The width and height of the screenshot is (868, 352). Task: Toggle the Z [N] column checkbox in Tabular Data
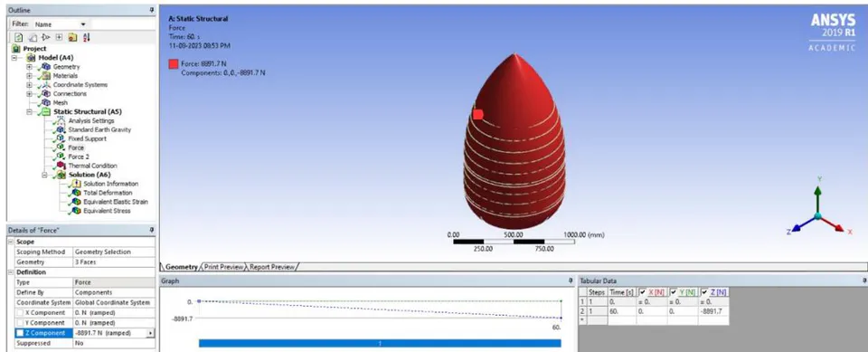pyautogui.click(x=704, y=291)
